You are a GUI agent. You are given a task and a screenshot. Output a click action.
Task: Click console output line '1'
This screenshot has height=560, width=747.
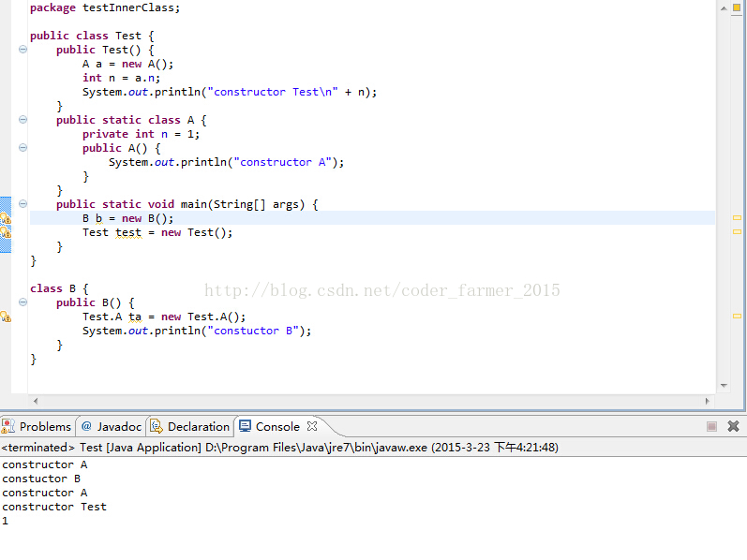pyautogui.click(x=5, y=521)
